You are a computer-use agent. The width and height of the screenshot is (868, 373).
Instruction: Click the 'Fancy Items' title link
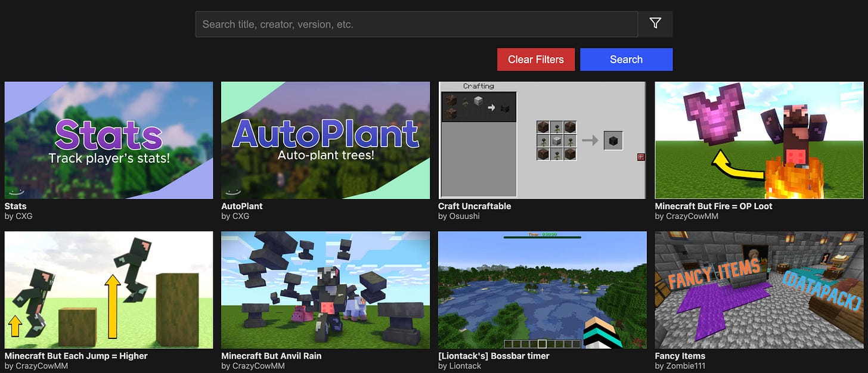[x=680, y=356]
